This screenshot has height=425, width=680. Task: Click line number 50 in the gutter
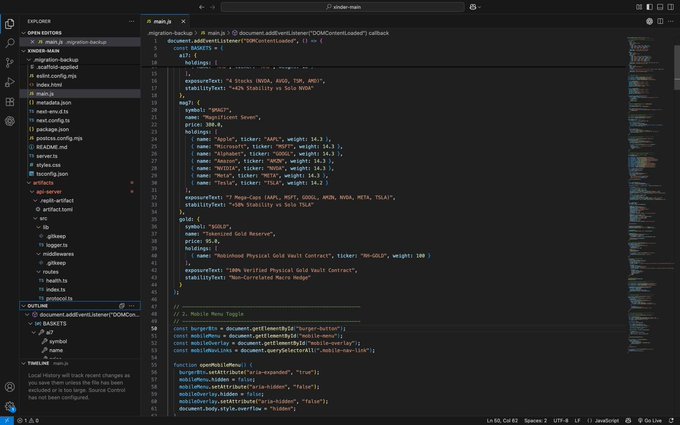(154, 328)
